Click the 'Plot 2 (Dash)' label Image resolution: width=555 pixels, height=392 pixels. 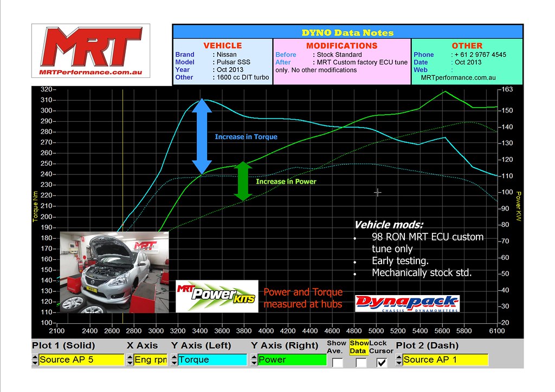pos(427,345)
